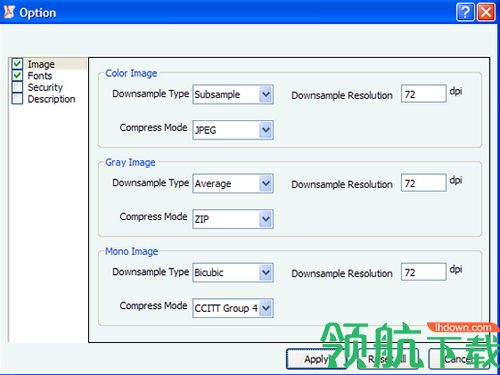Open Mono Image CCITT Group 4 dropdown
Screen dimensions: 500x375
233,308
